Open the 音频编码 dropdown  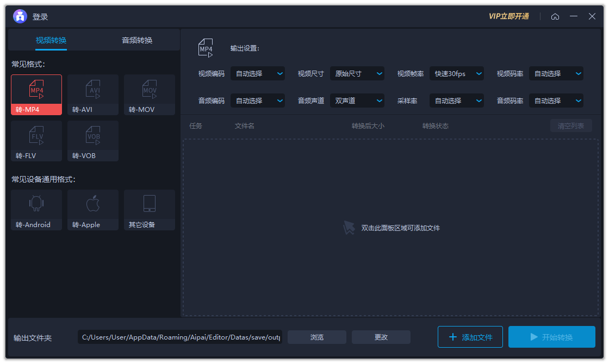click(x=258, y=101)
